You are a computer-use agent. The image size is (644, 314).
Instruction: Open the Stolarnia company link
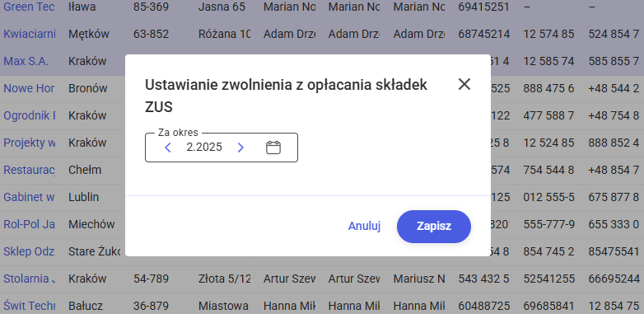click(x=29, y=279)
